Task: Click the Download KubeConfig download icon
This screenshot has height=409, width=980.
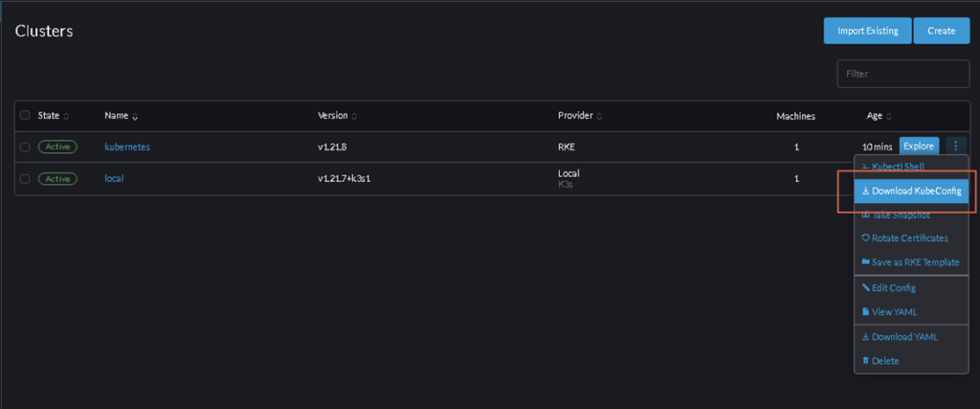Action: pyautogui.click(x=865, y=192)
